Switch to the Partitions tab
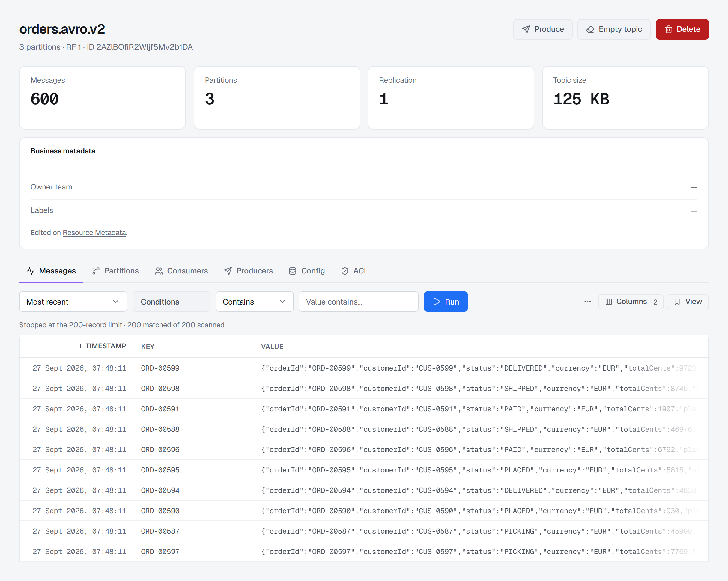 click(x=115, y=271)
